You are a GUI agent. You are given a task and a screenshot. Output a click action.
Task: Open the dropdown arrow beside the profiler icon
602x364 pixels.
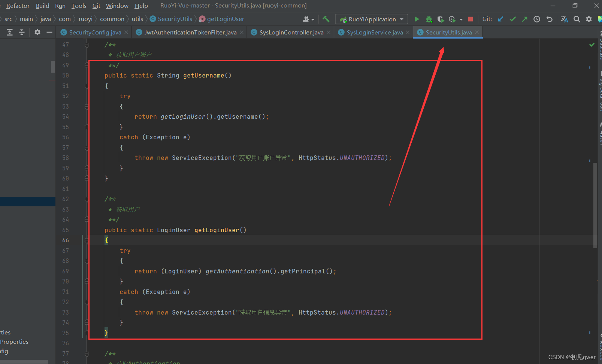pyautogui.click(x=461, y=19)
